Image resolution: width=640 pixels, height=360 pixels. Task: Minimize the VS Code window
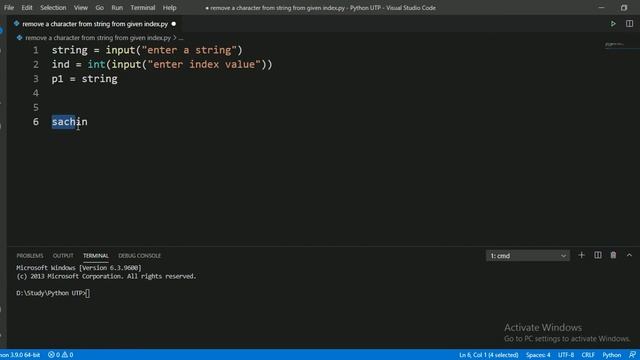coord(601,8)
